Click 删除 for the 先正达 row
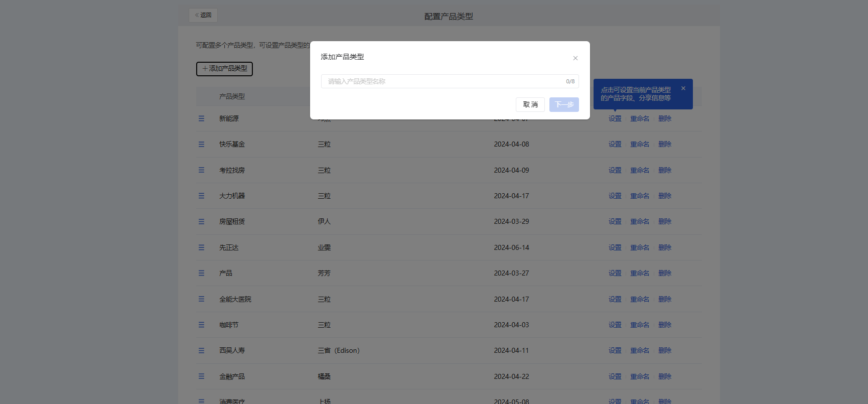868x404 pixels. pyautogui.click(x=665, y=247)
